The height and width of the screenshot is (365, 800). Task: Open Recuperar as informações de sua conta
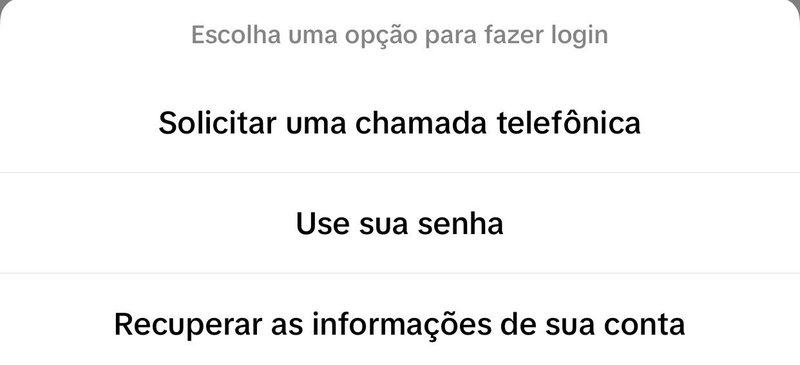400,325
